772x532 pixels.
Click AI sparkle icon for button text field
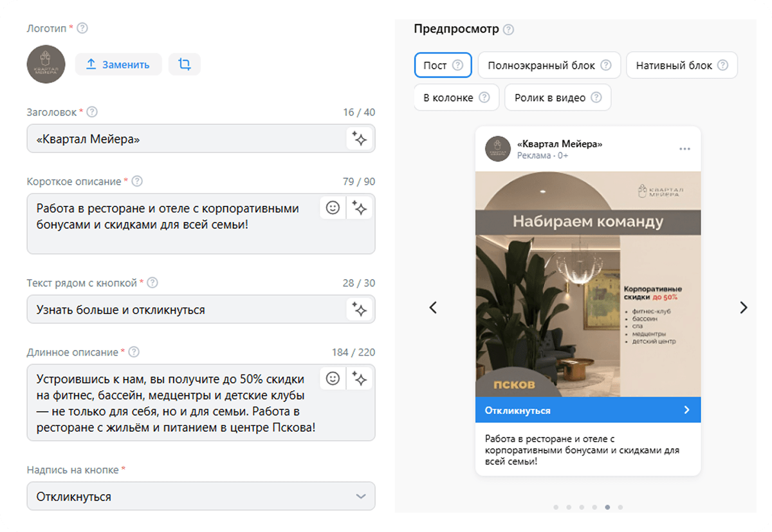(x=360, y=309)
